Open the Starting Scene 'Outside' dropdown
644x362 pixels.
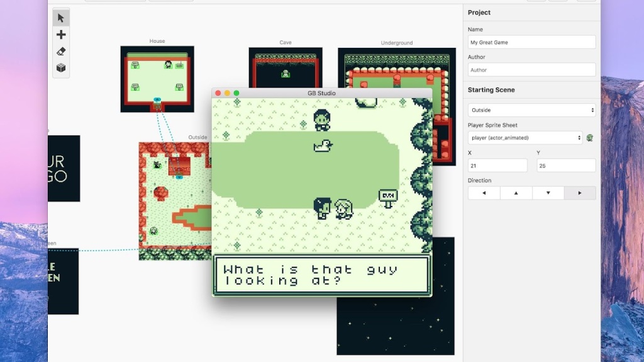(531, 110)
